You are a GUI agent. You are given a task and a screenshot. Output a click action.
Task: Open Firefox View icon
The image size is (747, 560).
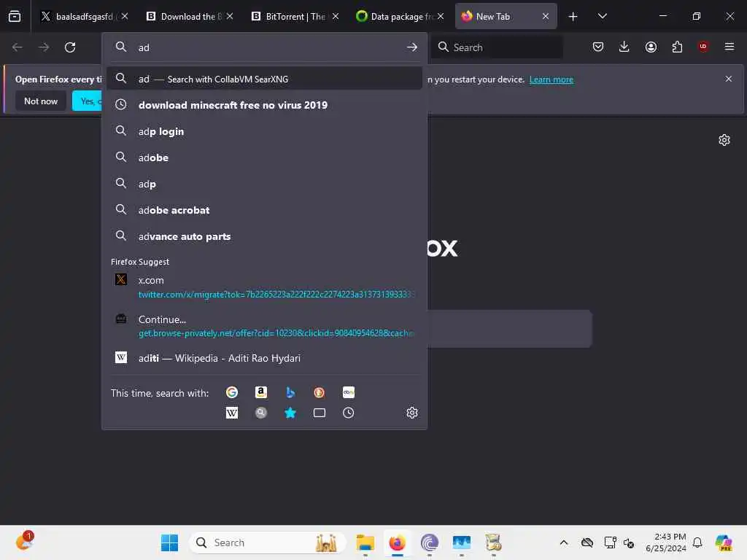[15, 16]
